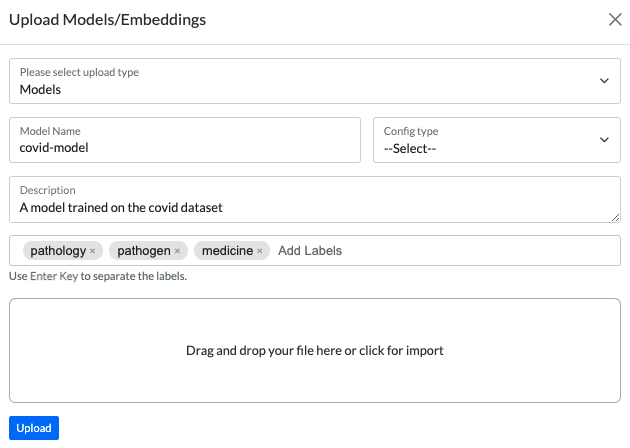Click the Upload Models/Embeddings dialog title

(x=107, y=20)
